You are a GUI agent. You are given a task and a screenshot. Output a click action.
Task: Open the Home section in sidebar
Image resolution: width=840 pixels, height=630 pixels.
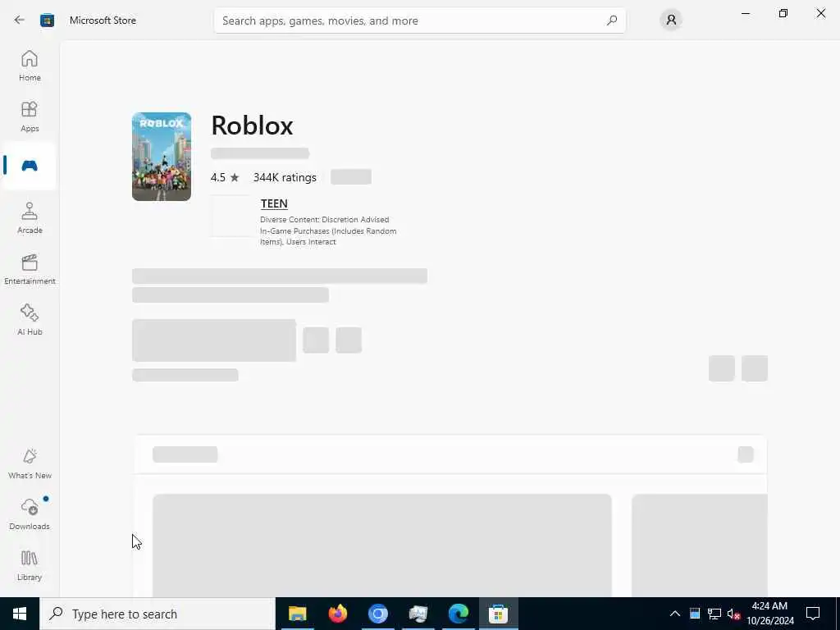(x=30, y=66)
